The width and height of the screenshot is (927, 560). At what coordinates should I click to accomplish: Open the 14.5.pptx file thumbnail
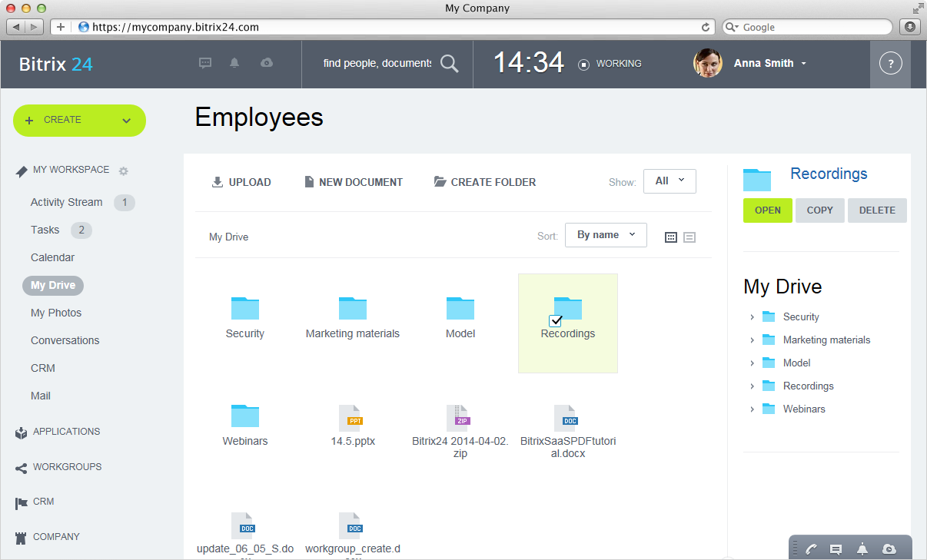(353, 419)
